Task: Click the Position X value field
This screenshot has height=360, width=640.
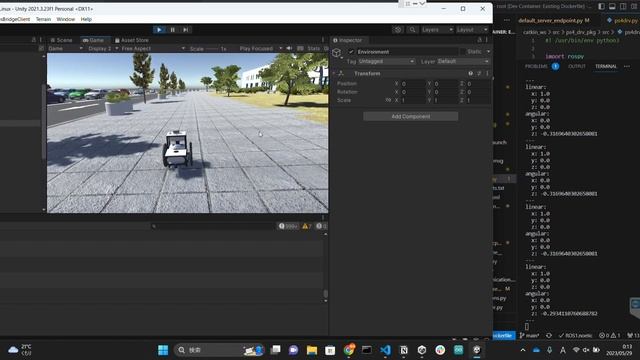Action: coord(413,84)
